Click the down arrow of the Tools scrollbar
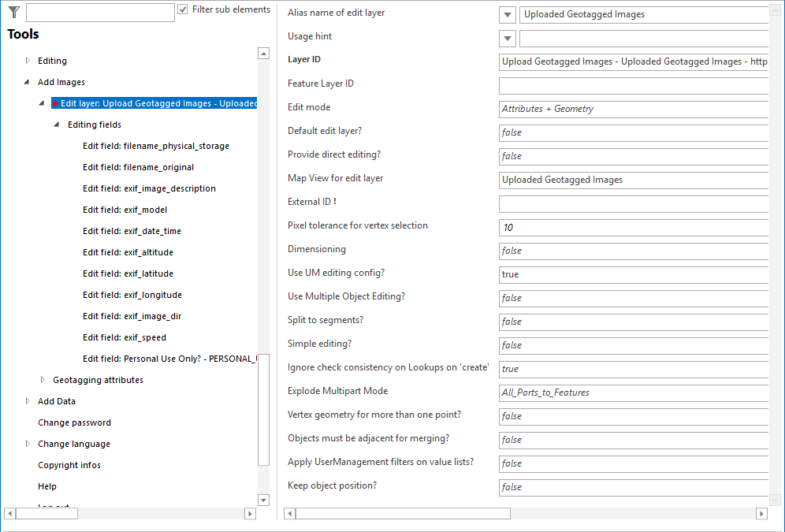785x532 pixels. coord(263,499)
